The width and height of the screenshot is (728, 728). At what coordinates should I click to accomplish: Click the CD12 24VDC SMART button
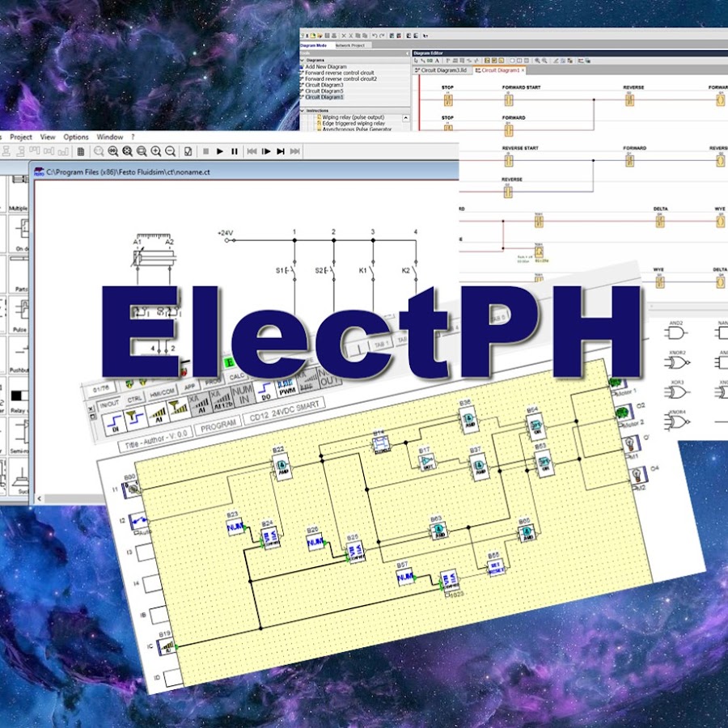284,411
